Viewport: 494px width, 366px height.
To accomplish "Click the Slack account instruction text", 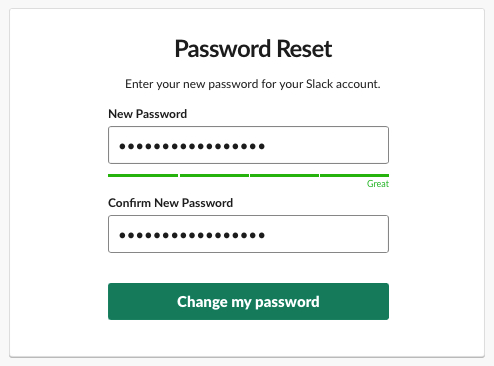I will tap(253, 84).
